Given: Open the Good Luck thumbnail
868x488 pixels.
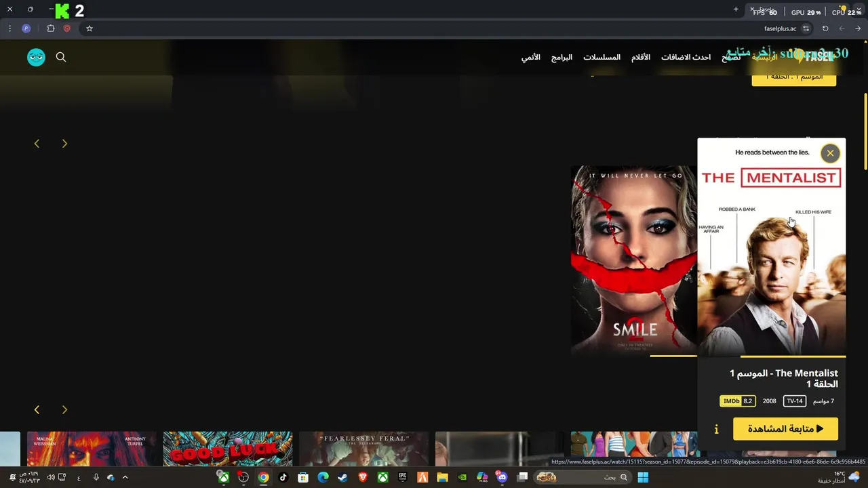Looking at the screenshot, I should point(228,449).
